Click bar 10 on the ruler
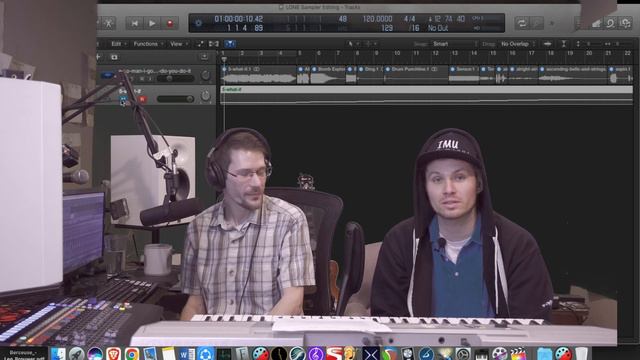 (396, 53)
